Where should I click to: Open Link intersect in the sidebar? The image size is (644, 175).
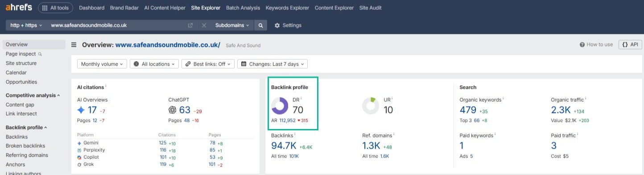tap(21, 114)
